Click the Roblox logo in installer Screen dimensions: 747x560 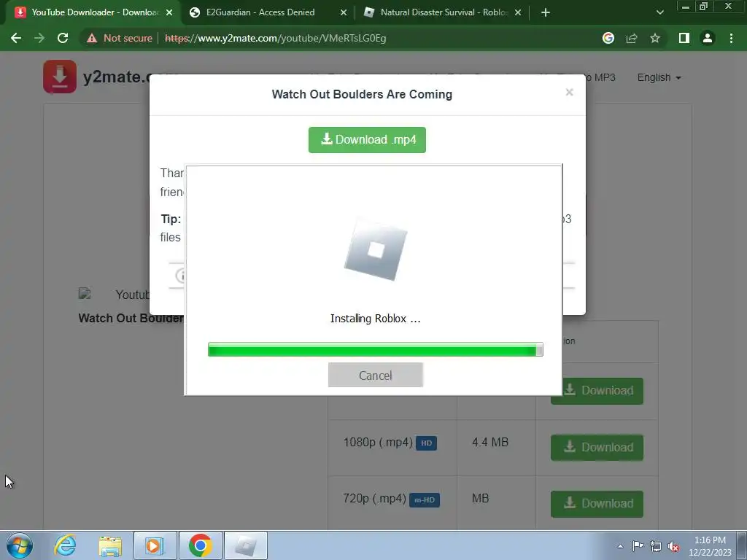(376, 249)
